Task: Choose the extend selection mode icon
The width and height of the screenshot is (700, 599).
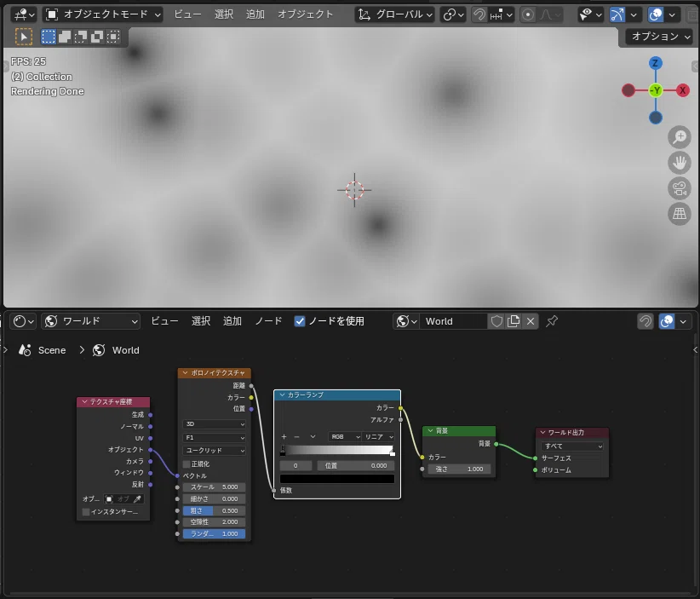Action: (x=65, y=37)
